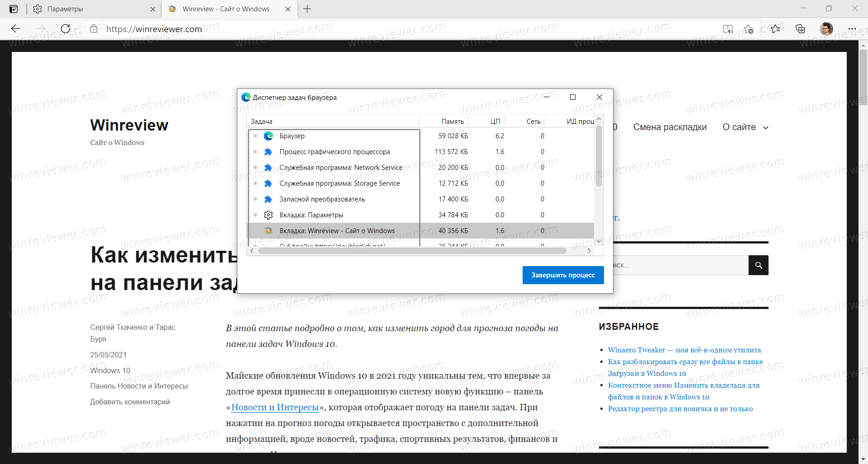Screen dimensions: 868x464
Task: Sort by the ИД процесса column header
Action: pyautogui.click(x=570, y=121)
